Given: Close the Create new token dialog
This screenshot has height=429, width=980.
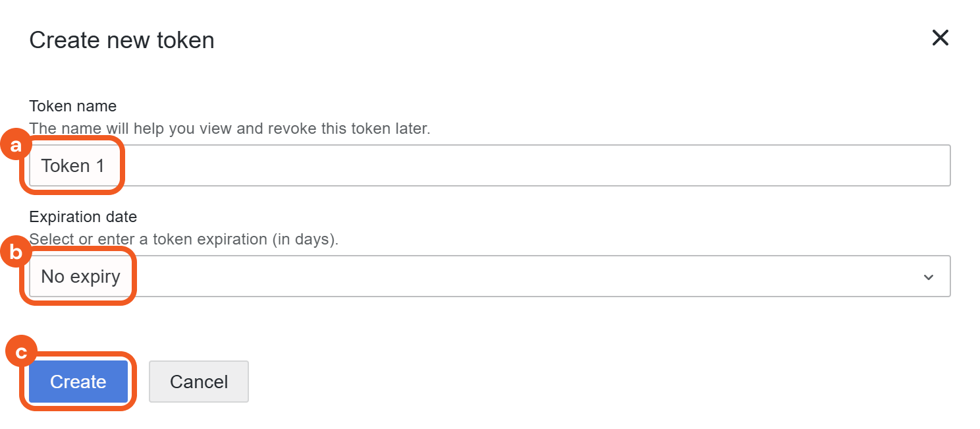Looking at the screenshot, I should 940,38.
